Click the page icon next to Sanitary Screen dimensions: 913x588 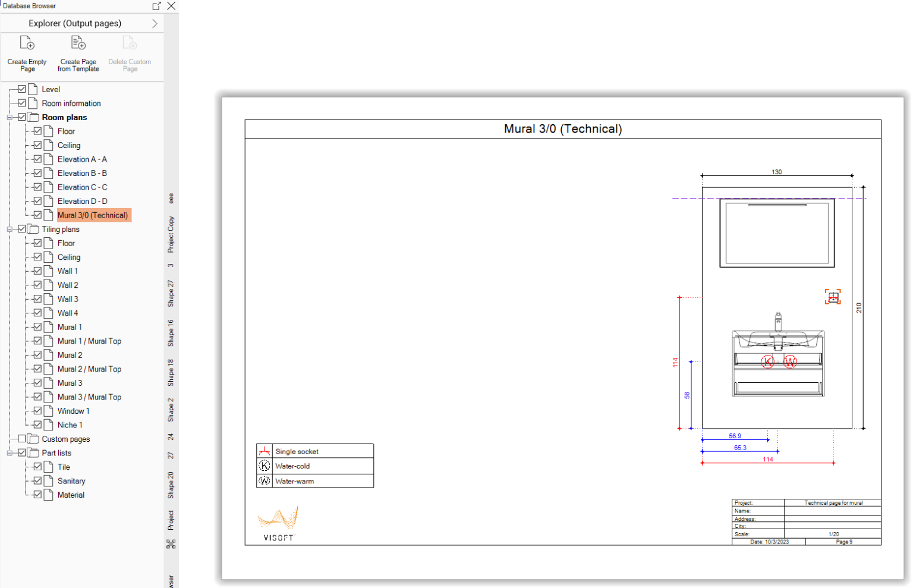tap(49, 481)
